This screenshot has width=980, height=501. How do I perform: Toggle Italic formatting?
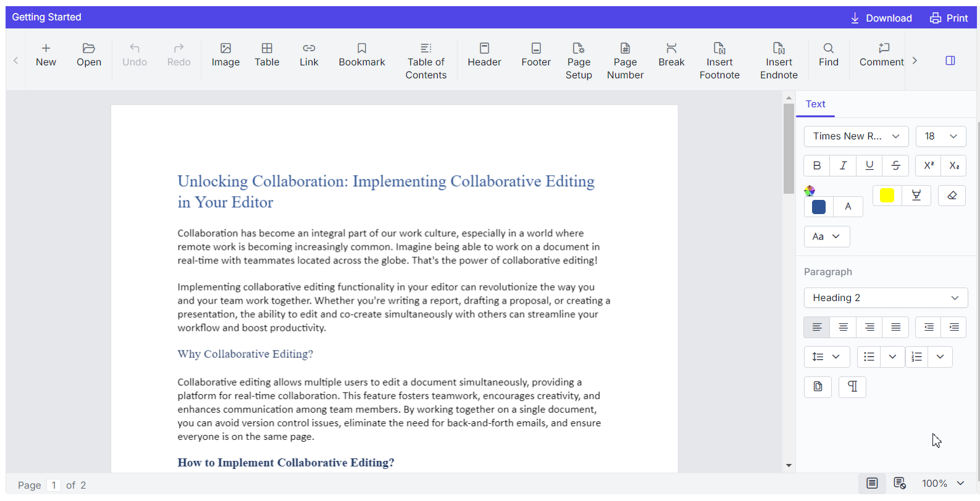[x=843, y=165]
